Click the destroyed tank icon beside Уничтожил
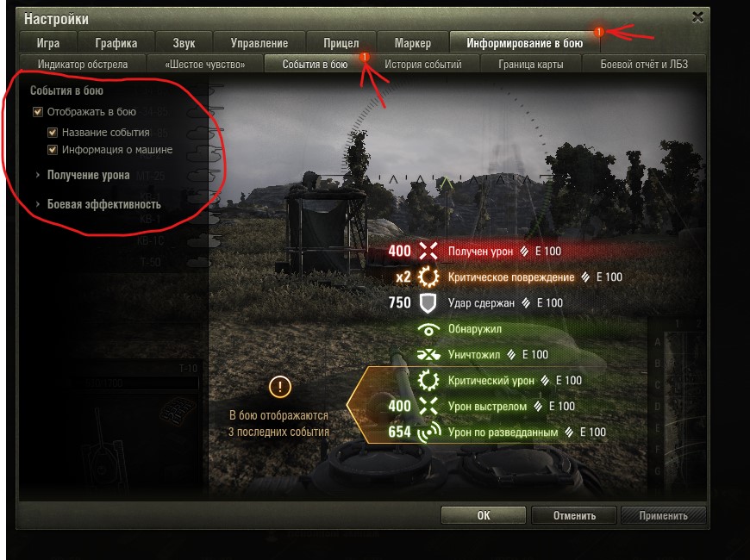This screenshot has width=750, height=560. tap(428, 355)
